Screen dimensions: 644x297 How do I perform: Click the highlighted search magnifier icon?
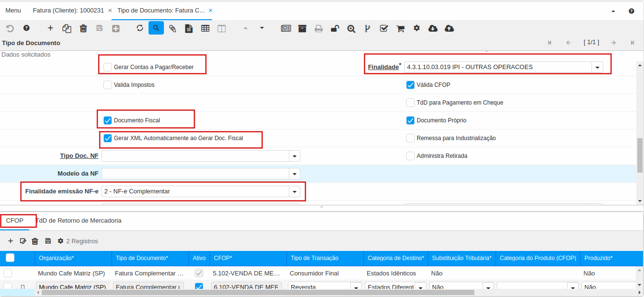coord(156,28)
